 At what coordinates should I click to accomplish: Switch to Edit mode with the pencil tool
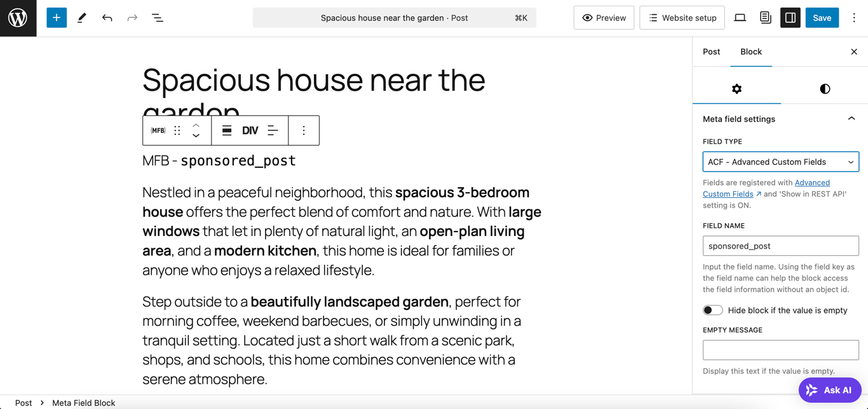(x=81, y=17)
